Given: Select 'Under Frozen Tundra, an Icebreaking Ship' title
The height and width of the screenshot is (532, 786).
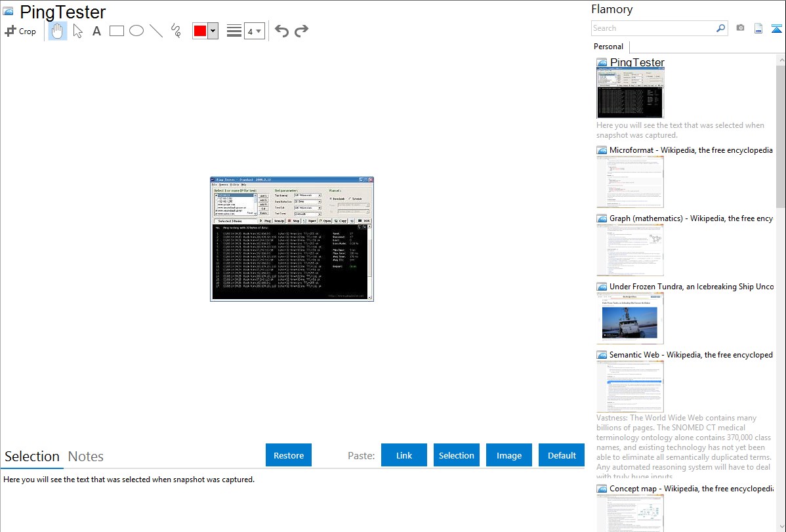Looking at the screenshot, I should pos(692,286).
